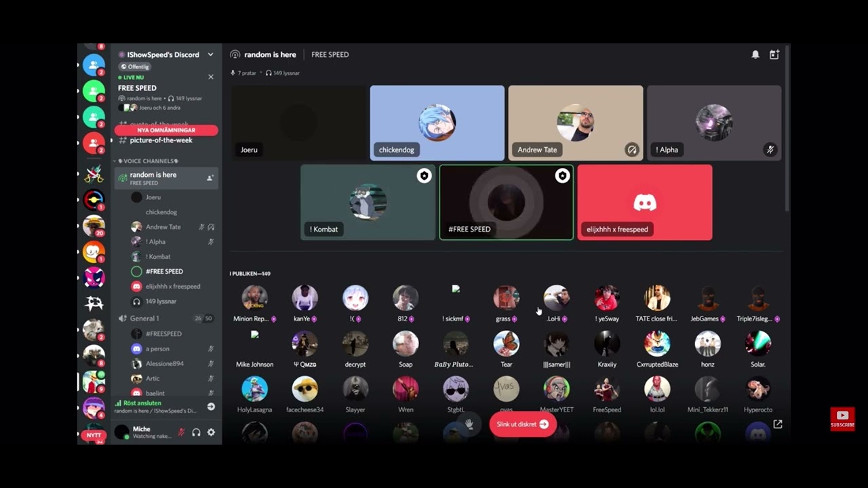Close the LIVE NU stage banner
This screenshot has width=868, height=488.
pos(211,77)
